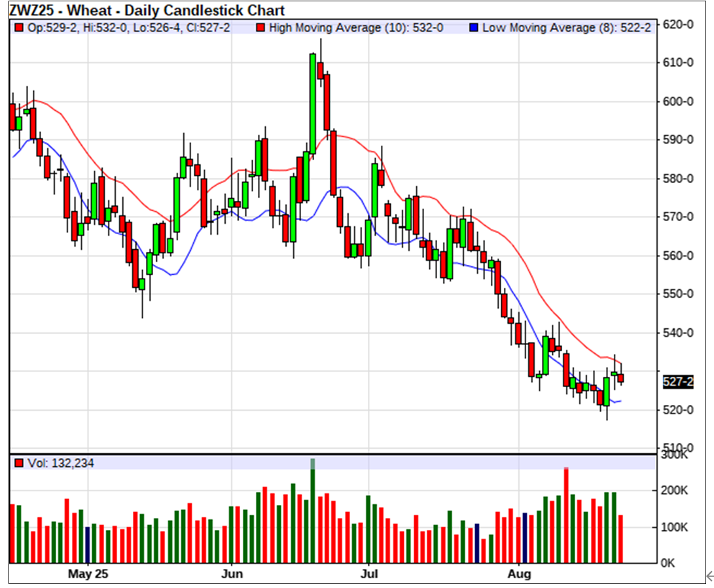Click the Jul date axis label
The width and height of the screenshot is (714, 588).
(369, 574)
